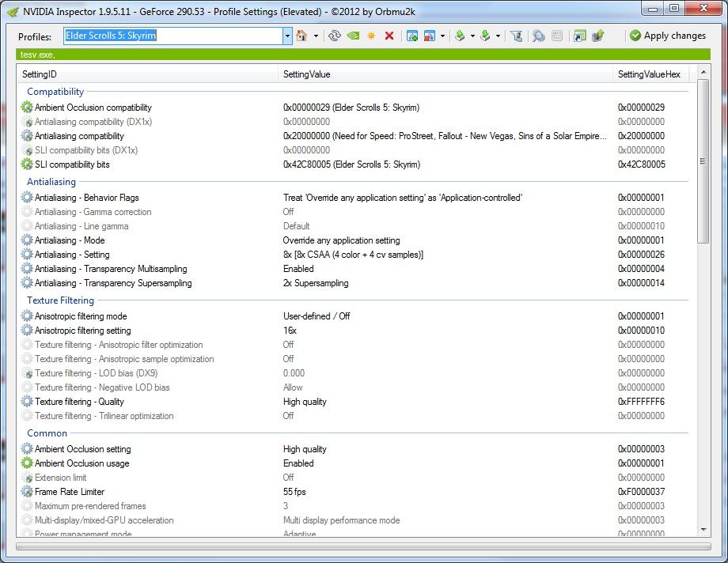This screenshot has height=563, width=728.
Task: Click gear icon beside SLI compatibility bits
Action: point(27,164)
